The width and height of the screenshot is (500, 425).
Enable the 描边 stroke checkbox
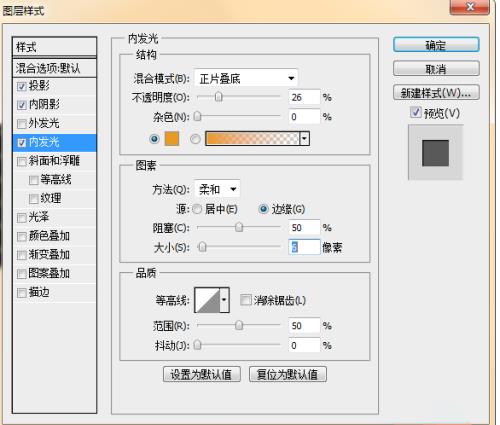[22, 293]
